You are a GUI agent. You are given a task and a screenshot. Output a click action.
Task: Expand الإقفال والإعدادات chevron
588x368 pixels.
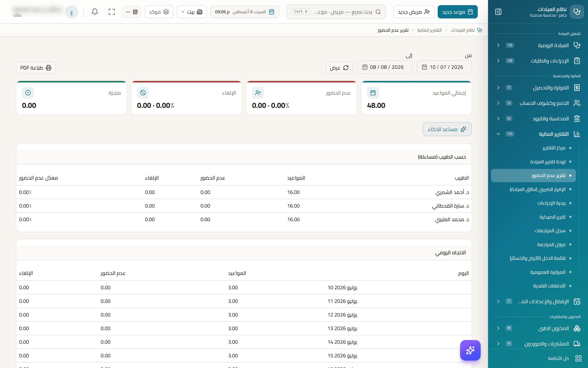pos(498,301)
